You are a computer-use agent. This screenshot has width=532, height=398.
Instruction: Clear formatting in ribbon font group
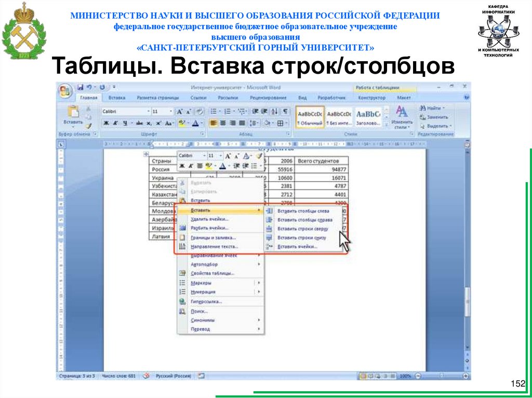tap(200, 111)
